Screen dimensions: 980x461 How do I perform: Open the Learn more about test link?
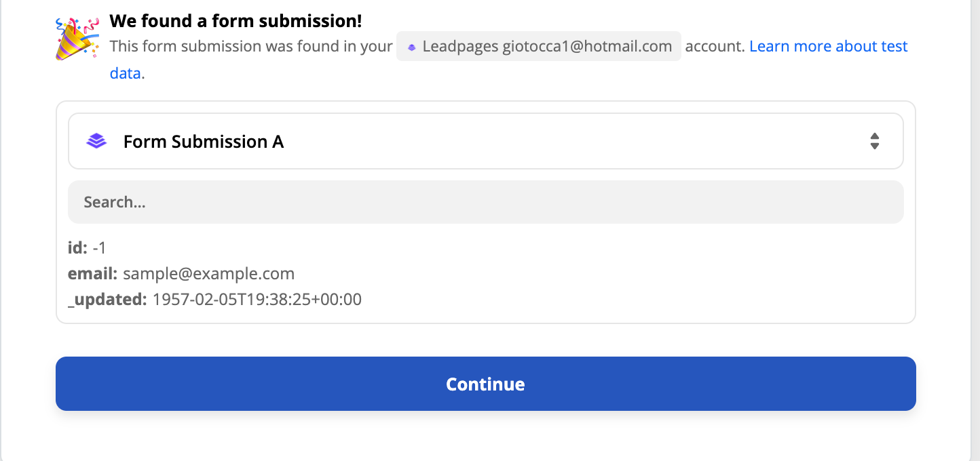[x=829, y=46]
